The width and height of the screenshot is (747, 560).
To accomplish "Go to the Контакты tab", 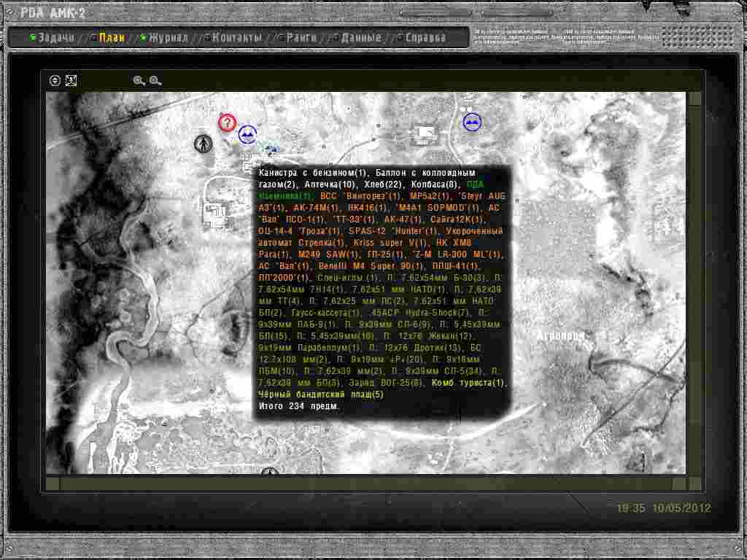I will 237,38.
